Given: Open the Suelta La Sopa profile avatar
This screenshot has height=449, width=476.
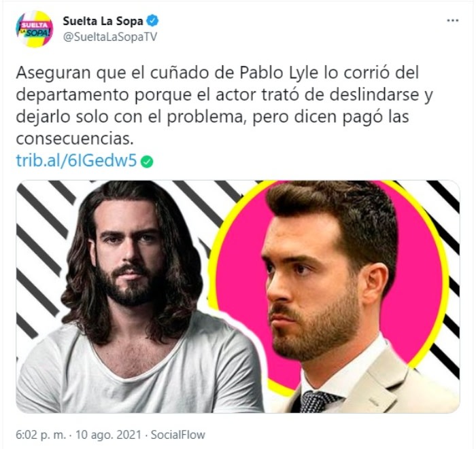Looking at the screenshot, I should 34,29.
